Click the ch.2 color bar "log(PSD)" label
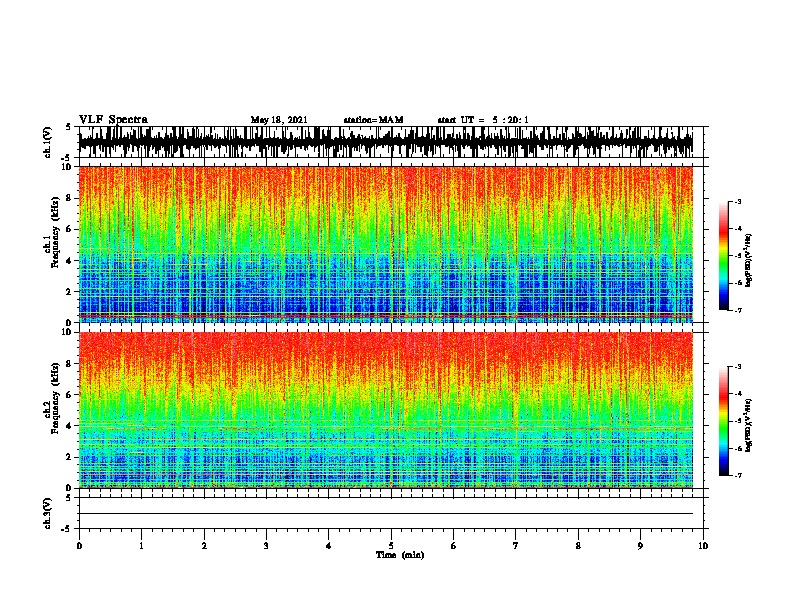Screen dimensions: 792x612 748,425
